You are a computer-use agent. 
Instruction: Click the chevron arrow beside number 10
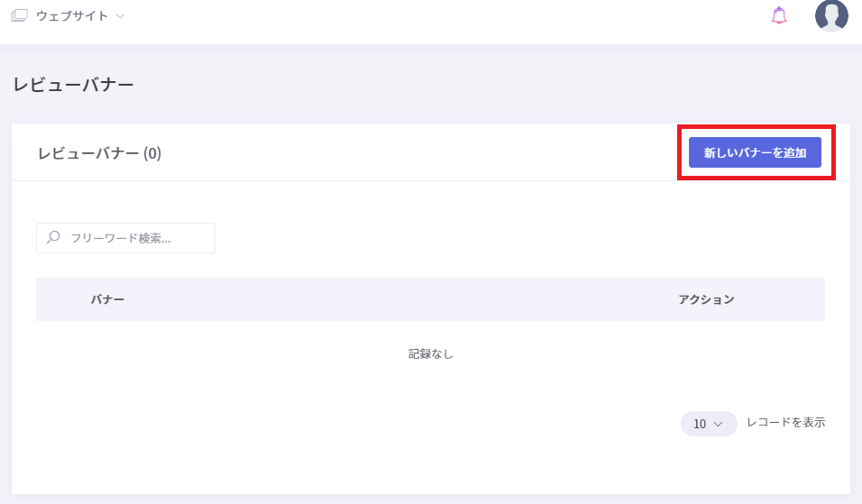coord(719,424)
